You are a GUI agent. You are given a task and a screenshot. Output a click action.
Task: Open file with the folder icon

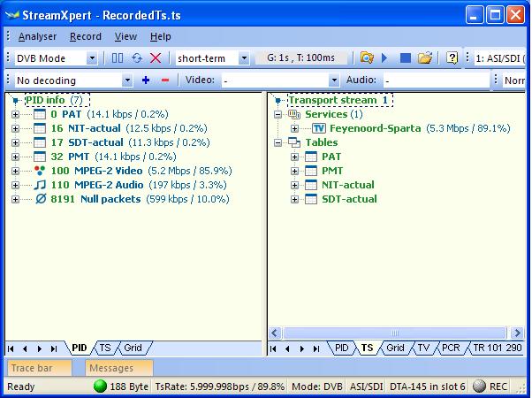pos(425,58)
